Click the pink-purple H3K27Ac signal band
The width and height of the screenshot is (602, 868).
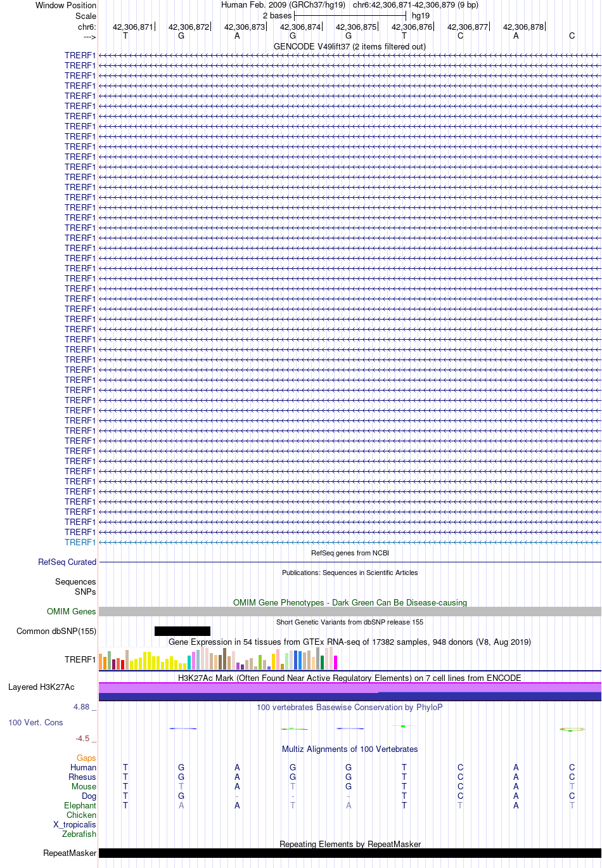(x=350, y=687)
